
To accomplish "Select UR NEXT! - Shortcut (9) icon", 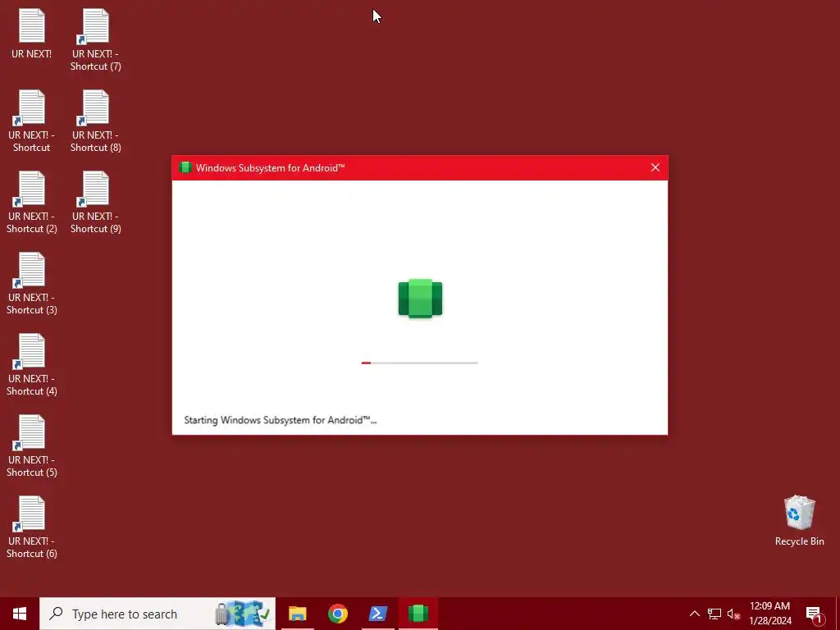I will [95, 189].
